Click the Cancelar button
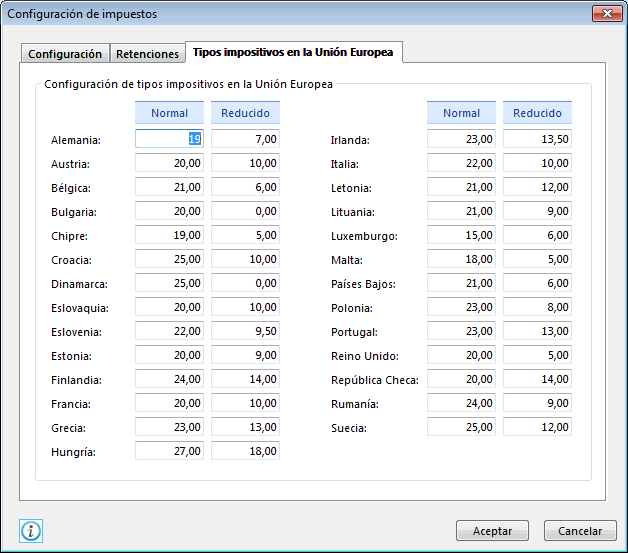The image size is (628, 553). click(580, 531)
